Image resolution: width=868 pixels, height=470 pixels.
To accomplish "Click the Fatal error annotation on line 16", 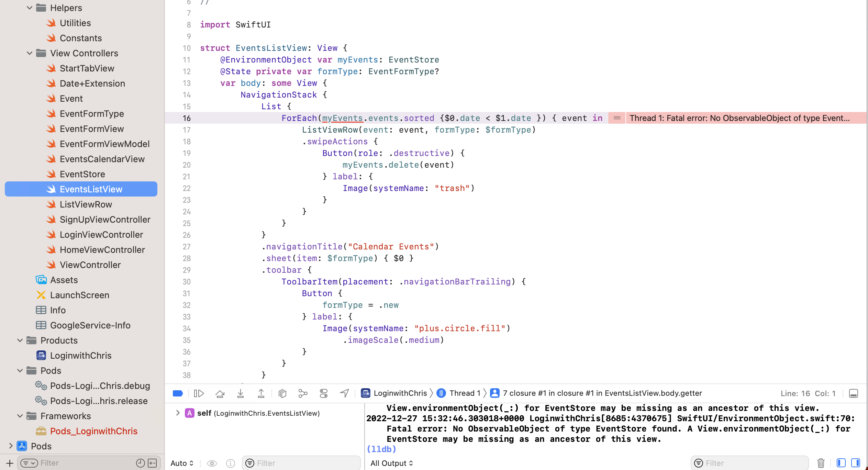I will [x=739, y=118].
